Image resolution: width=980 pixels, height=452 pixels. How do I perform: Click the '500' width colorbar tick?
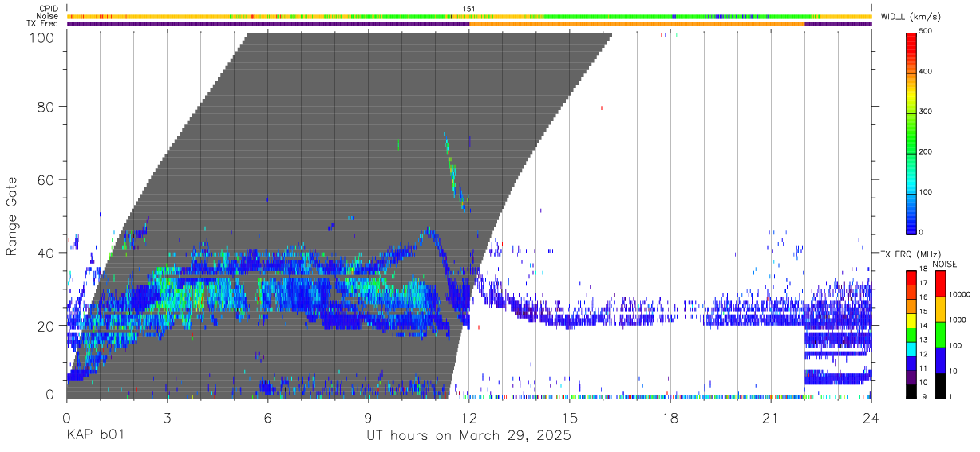tap(927, 32)
